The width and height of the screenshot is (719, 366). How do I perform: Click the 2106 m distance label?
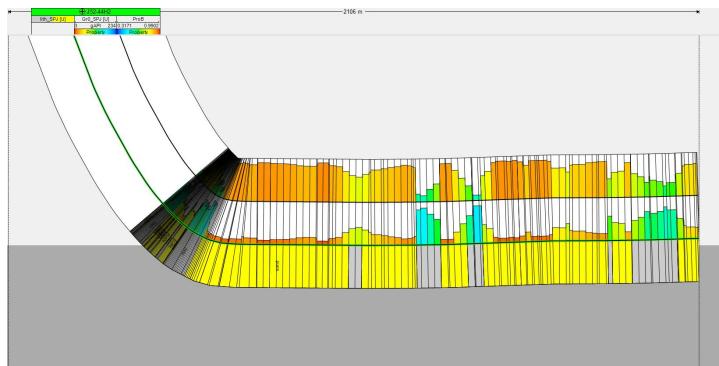pyautogui.click(x=352, y=11)
